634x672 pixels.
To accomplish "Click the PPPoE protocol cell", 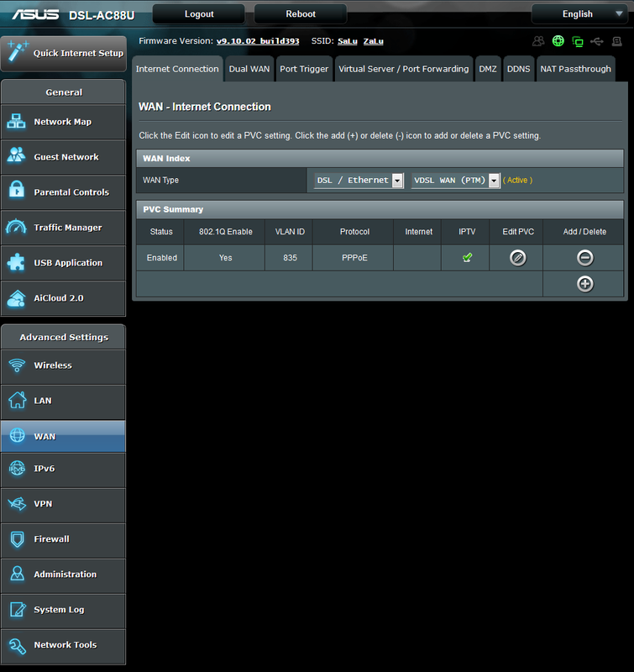I will tap(354, 258).
